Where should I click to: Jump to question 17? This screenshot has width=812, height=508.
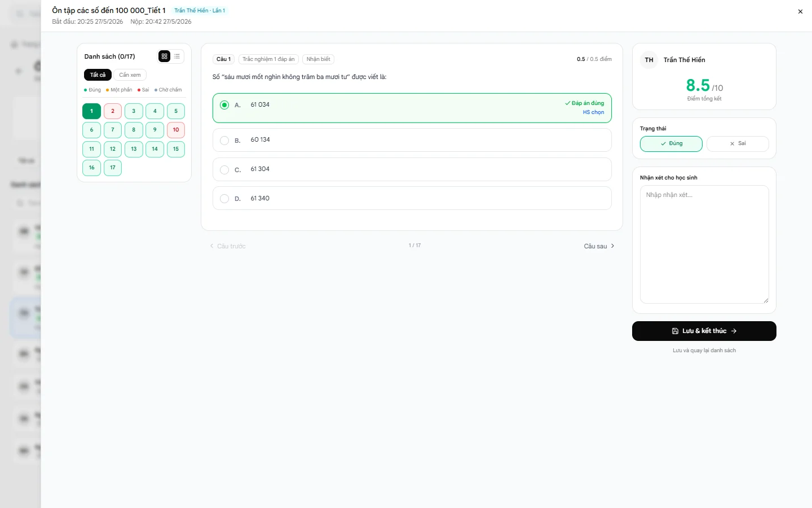(x=113, y=168)
